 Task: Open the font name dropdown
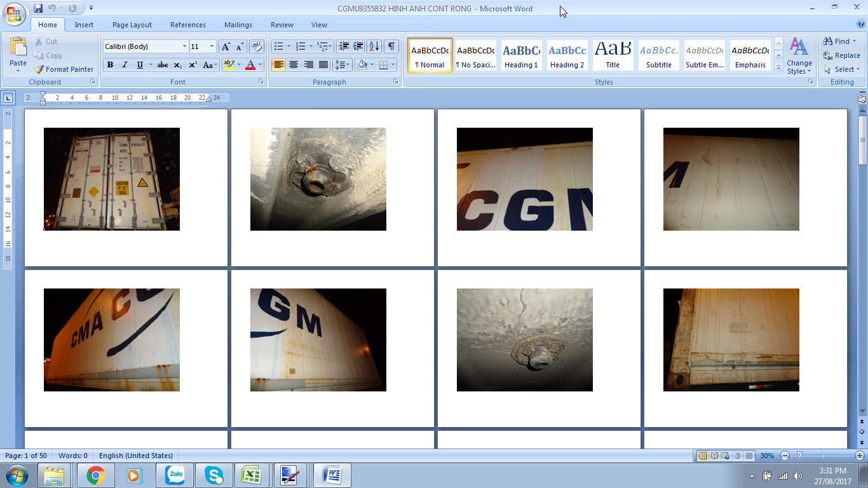click(184, 46)
